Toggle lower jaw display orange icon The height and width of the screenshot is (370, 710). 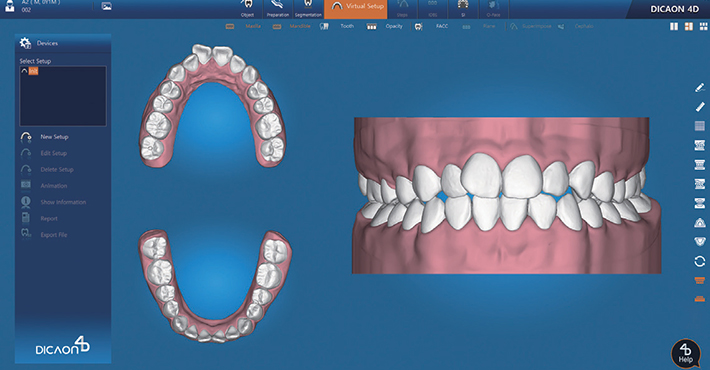coord(700,298)
